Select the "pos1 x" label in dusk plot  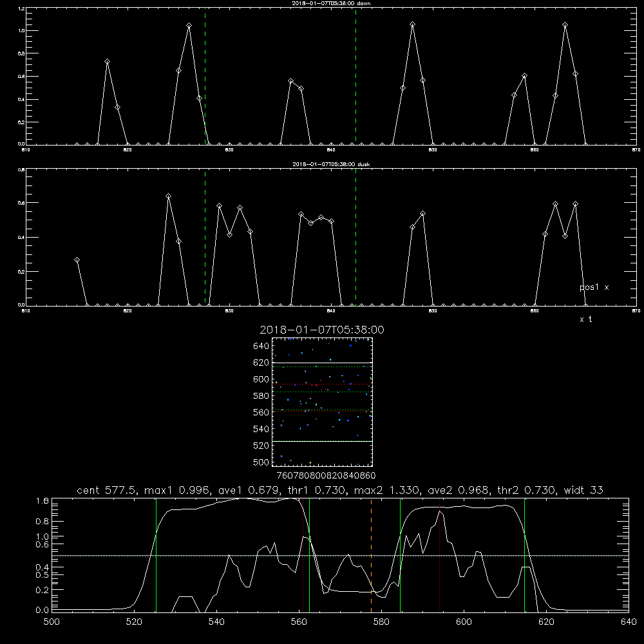pos(594,287)
